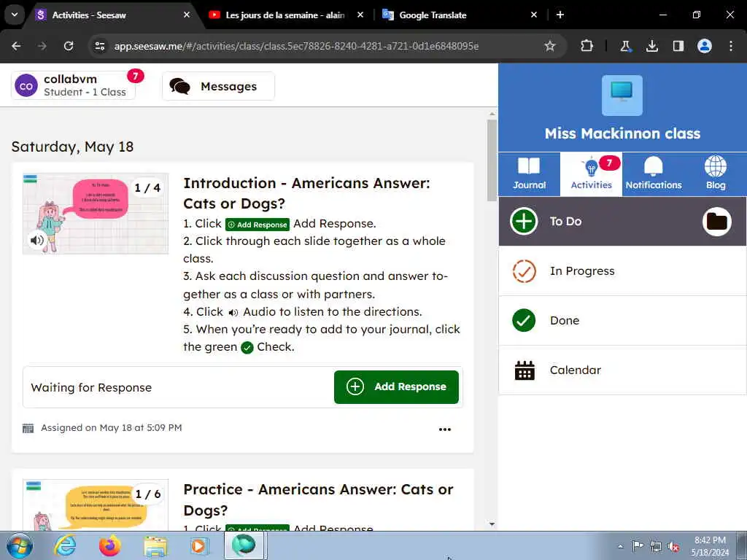The image size is (747, 560).
Task: Click the taskbar clock showing 8:42 PM
Action: click(710, 546)
